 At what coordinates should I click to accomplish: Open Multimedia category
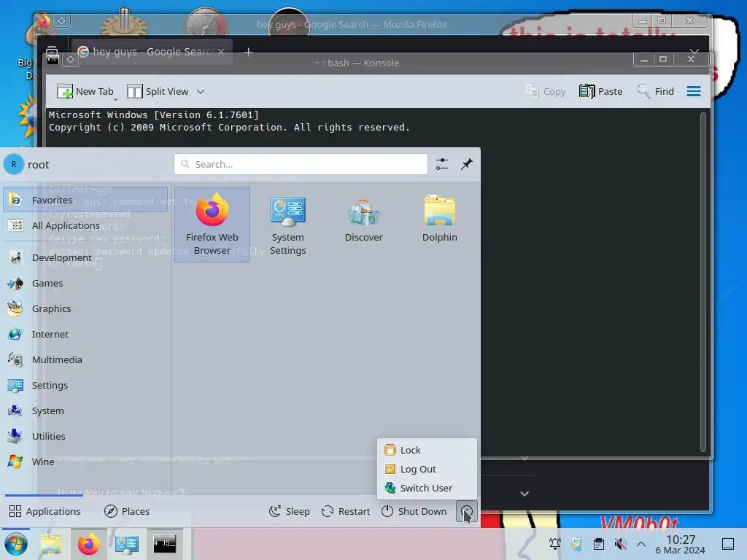click(85, 359)
